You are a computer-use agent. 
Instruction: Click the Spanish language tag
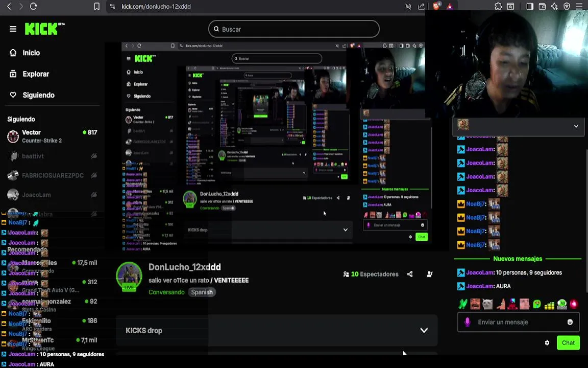coord(202,292)
